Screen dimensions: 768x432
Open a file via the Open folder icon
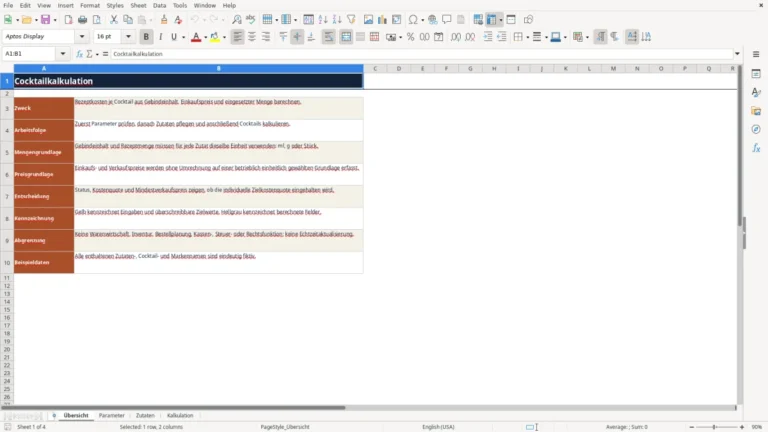[x=26, y=20]
